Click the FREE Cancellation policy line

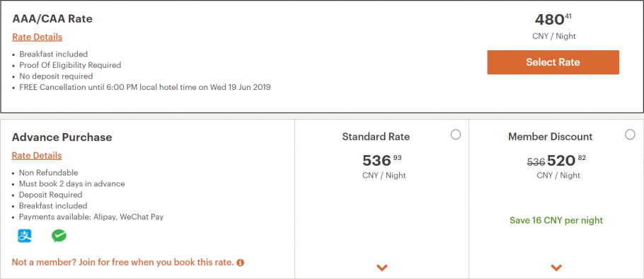145,87
